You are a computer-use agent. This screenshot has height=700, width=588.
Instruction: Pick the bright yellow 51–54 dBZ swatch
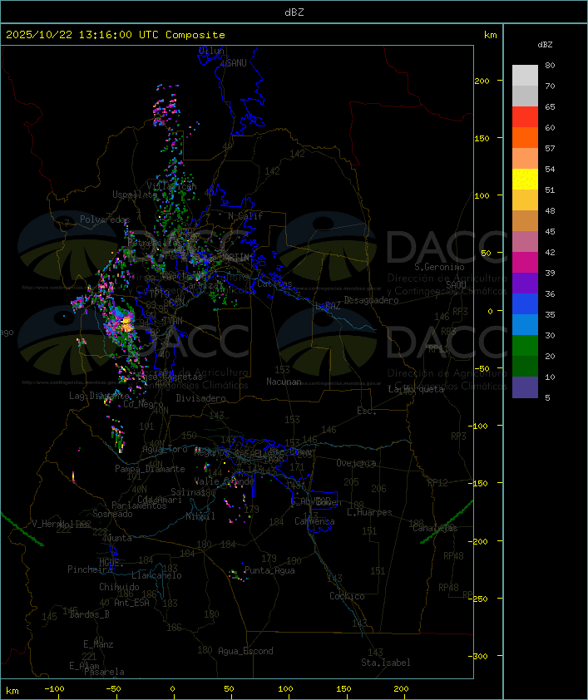tap(525, 179)
